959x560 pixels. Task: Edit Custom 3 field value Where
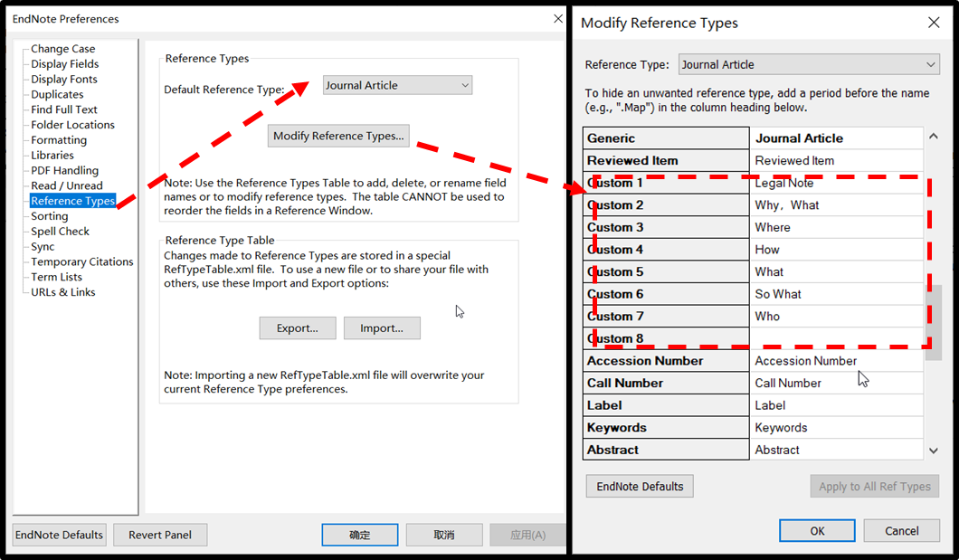836,227
